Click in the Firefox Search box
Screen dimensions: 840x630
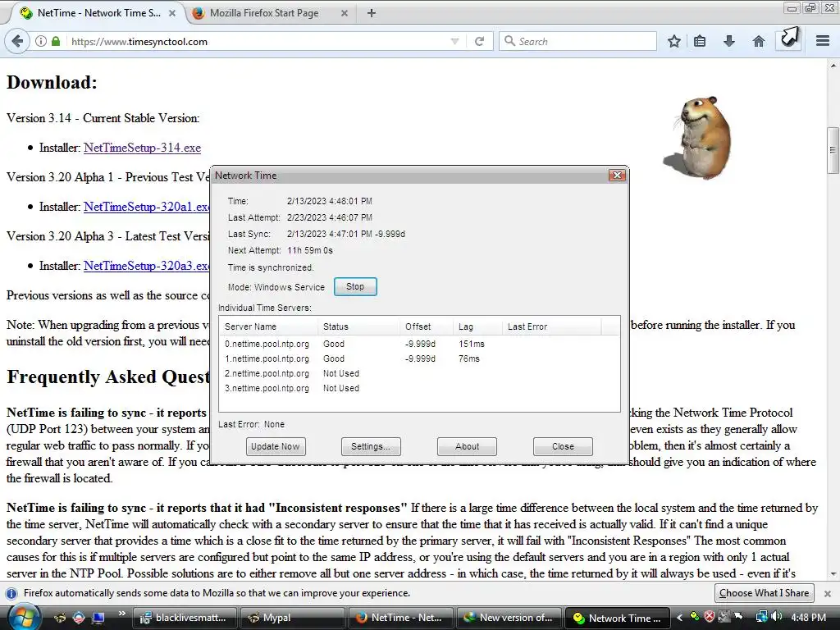click(577, 41)
